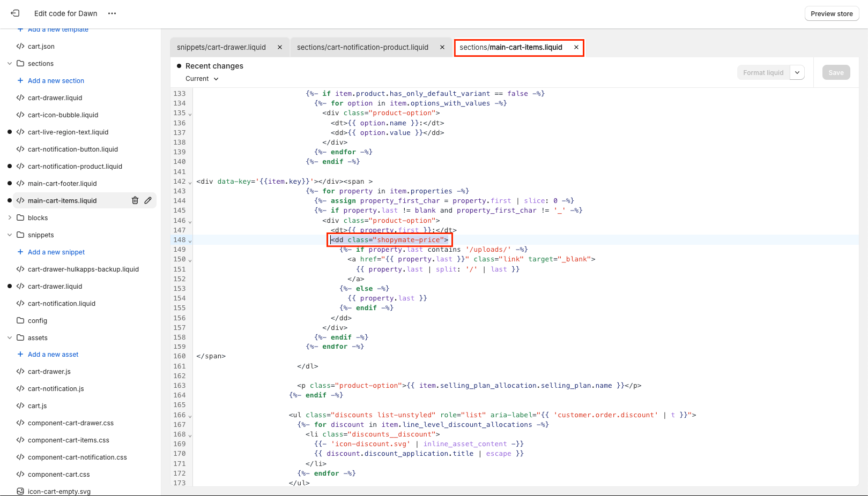Viewport: 868px width, 496px height.
Task: Open icon-cart-empty.svg asset
Action: click(59, 491)
